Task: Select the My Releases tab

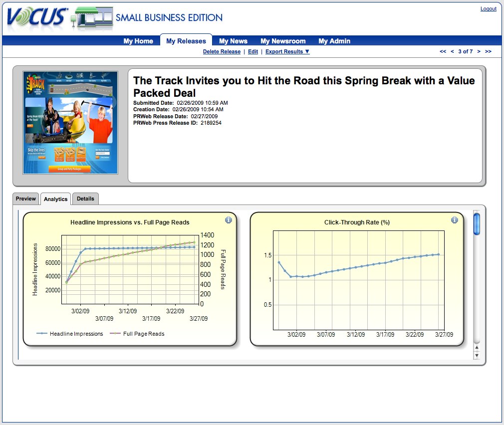Action: pyautogui.click(x=186, y=41)
